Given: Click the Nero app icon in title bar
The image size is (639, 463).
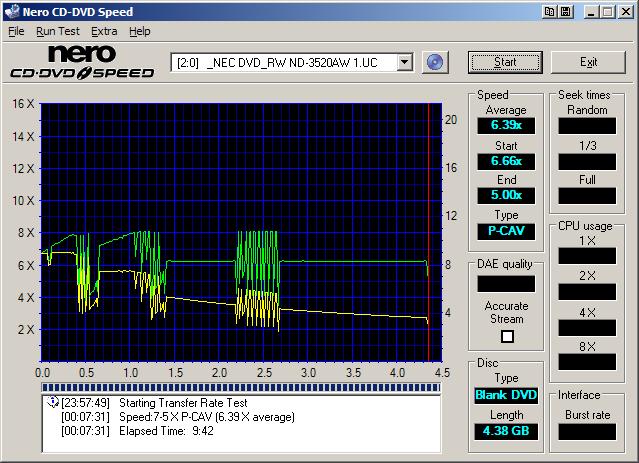Looking at the screenshot, I should 12,11.
